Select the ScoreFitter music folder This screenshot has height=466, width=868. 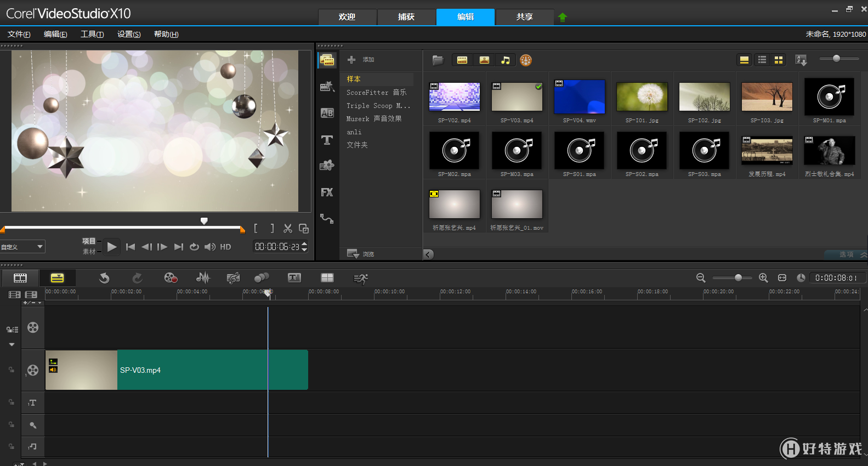point(377,92)
